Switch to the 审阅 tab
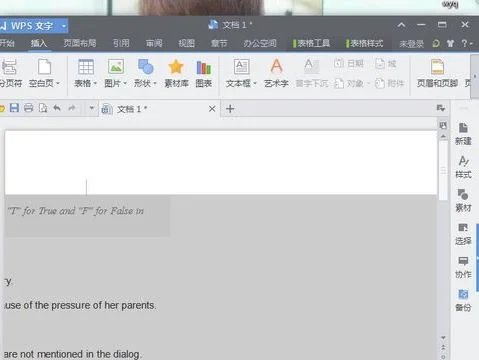This screenshot has height=360, width=479. (154, 43)
